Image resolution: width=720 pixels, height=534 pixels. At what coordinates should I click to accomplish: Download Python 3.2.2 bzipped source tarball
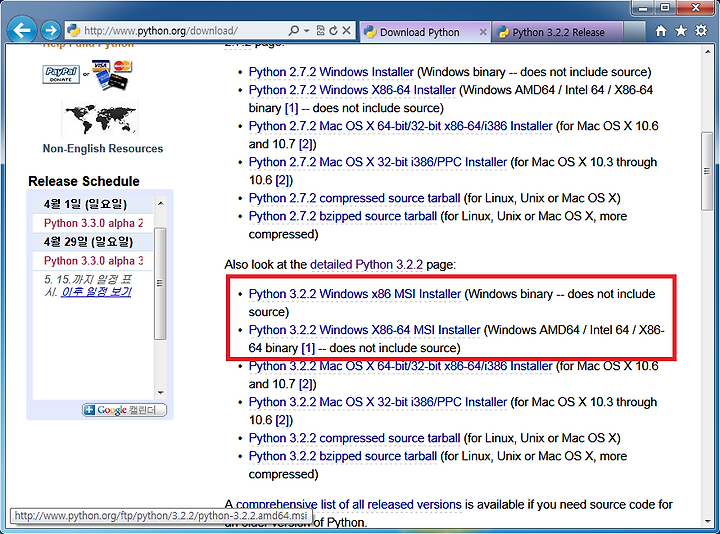343,456
